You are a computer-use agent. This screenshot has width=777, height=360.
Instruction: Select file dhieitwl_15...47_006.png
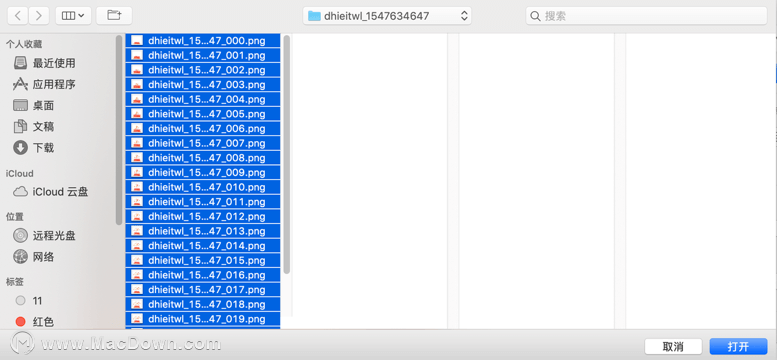203,128
